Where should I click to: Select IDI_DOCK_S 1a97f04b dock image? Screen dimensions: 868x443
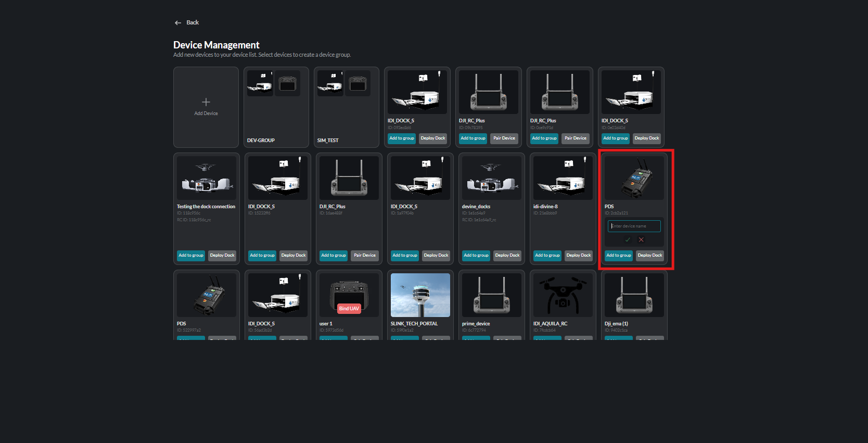tap(420, 178)
